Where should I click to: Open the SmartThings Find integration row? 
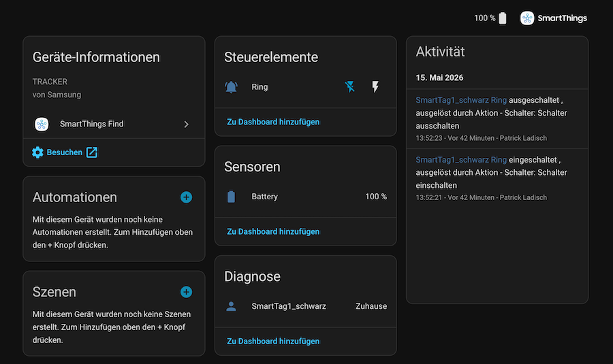(x=114, y=125)
